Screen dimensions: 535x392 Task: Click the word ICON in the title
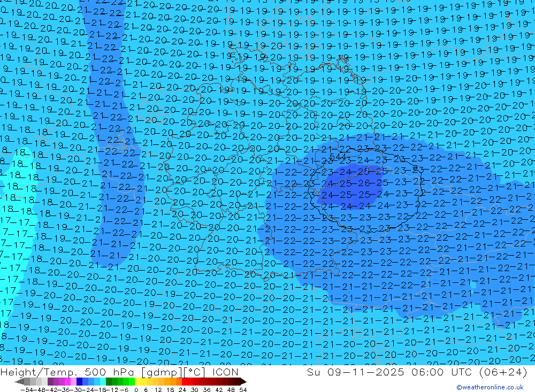coord(225,372)
